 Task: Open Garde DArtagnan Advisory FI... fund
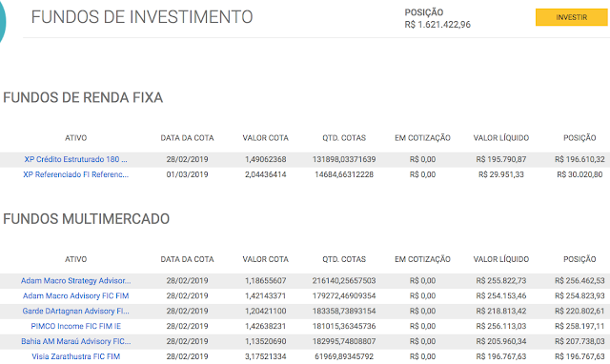[x=76, y=311]
